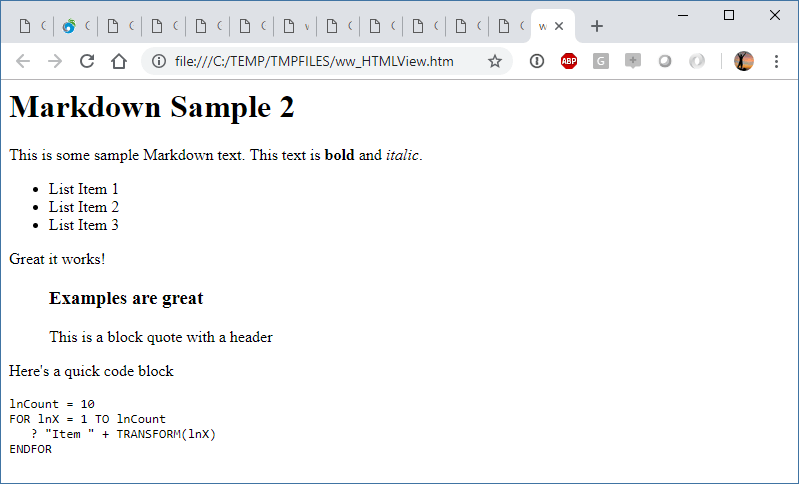Navigate forward with the forward arrow
This screenshot has height=484, width=799.
tap(55, 61)
